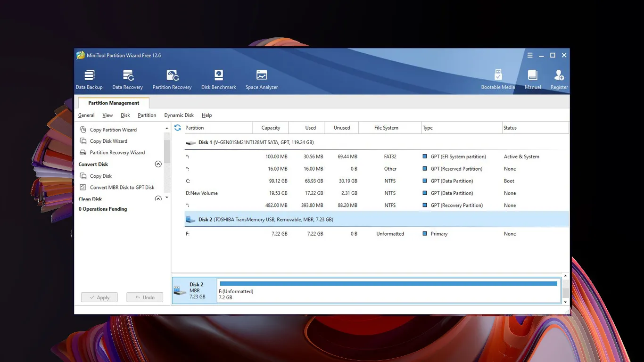This screenshot has width=644, height=362.
Task: Run Disk Benchmark
Action: 218,78
